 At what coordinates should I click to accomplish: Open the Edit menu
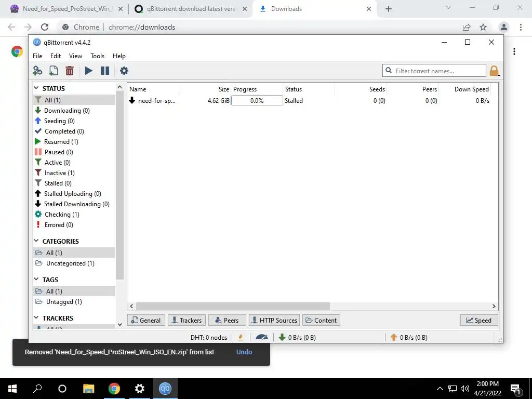coord(56,56)
